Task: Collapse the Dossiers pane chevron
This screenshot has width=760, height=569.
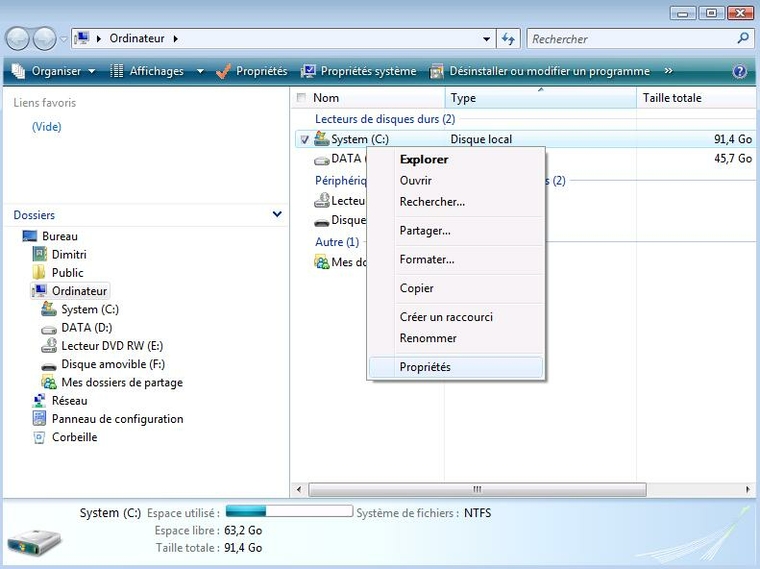Action: (x=277, y=214)
